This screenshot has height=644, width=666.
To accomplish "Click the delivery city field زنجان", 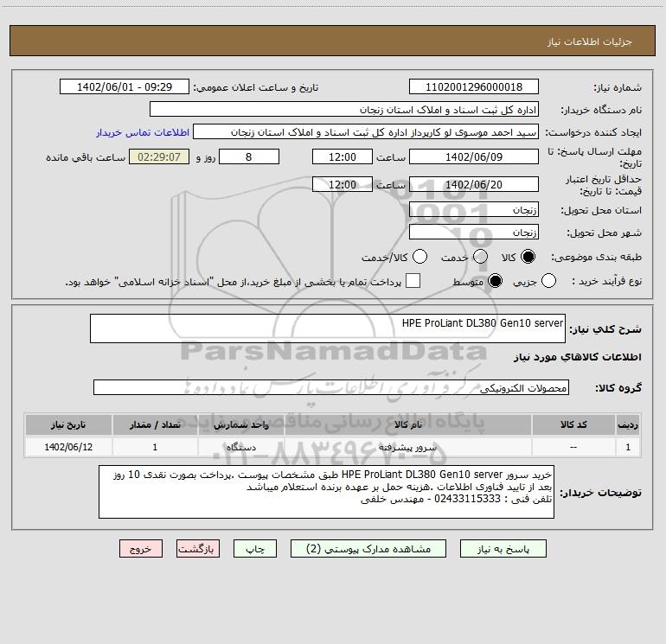I will pos(474,233).
